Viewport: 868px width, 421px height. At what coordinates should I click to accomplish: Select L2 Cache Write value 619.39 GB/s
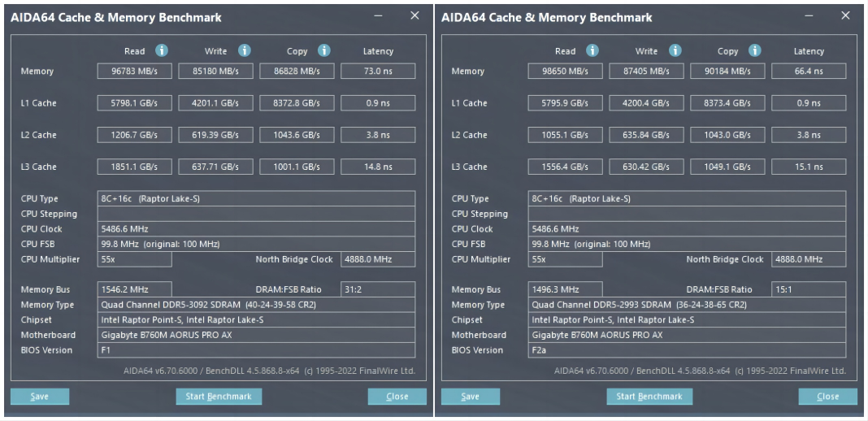point(216,135)
